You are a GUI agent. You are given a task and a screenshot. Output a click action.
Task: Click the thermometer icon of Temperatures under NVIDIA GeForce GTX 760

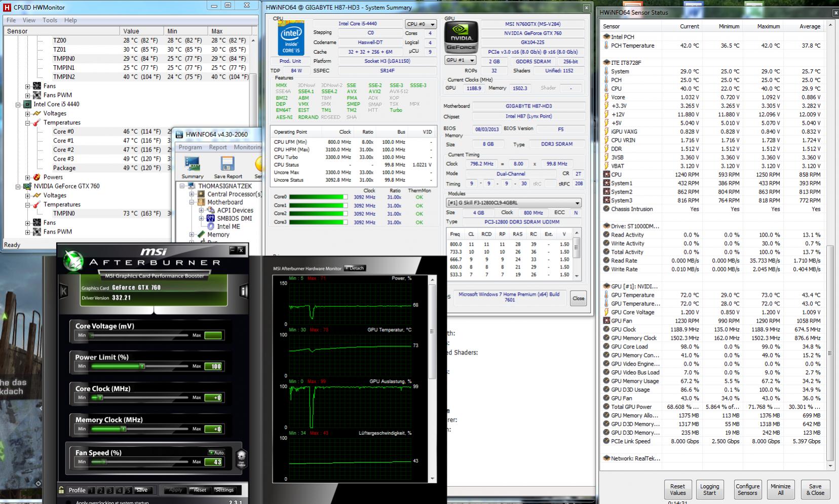(x=37, y=205)
